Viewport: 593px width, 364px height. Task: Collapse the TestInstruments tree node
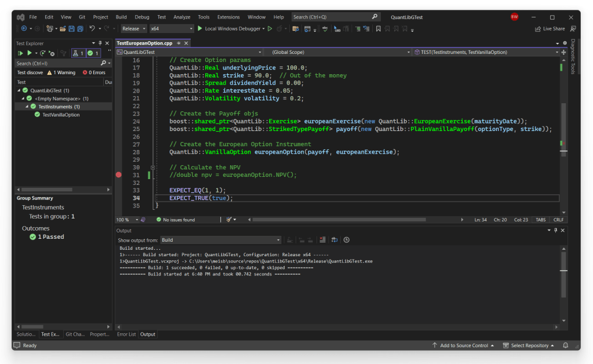click(27, 107)
